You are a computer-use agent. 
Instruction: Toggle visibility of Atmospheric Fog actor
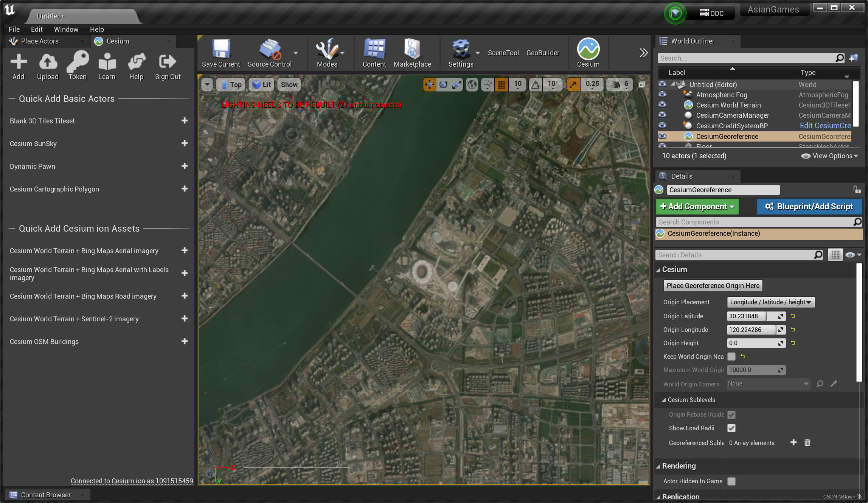pyautogui.click(x=662, y=95)
